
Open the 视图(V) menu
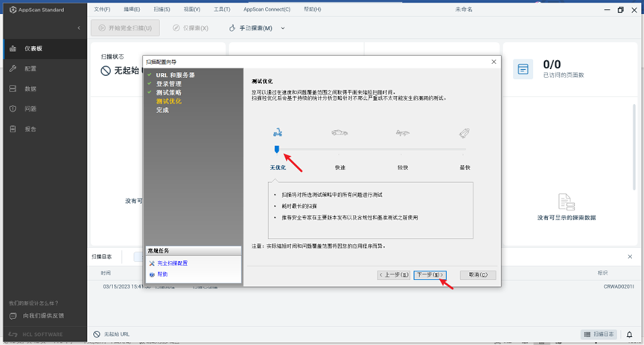click(192, 9)
